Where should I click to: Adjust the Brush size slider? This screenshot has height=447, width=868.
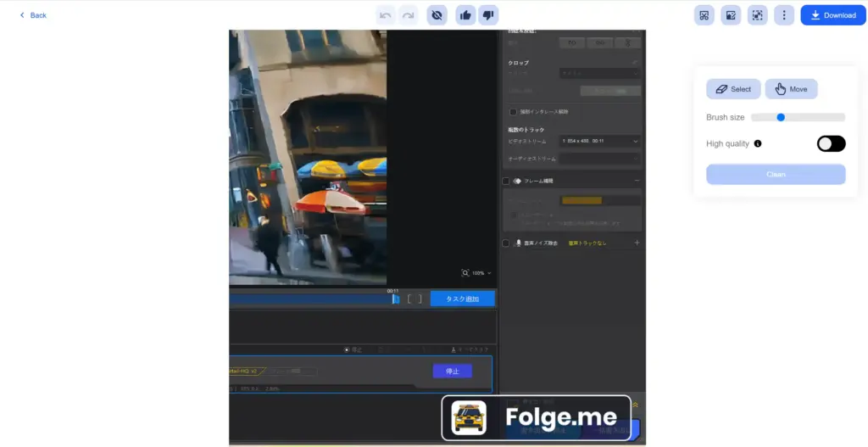click(781, 117)
